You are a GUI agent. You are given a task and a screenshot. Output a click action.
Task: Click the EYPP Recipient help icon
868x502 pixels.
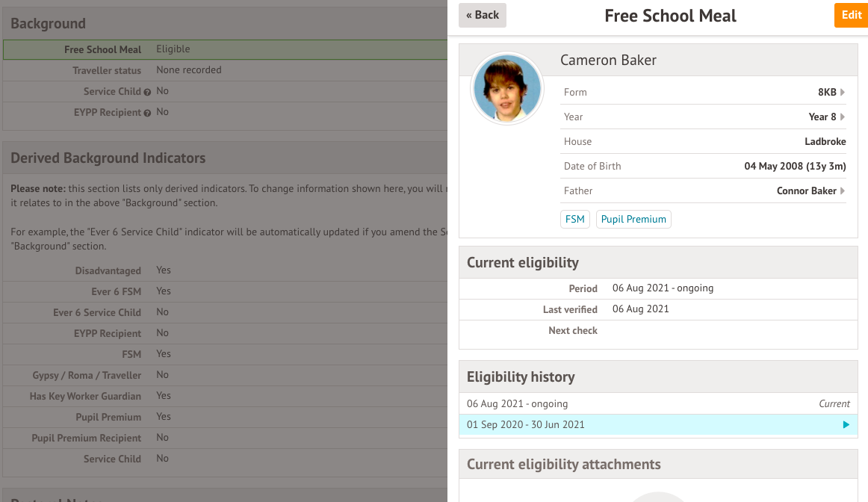click(x=147, y=113)
